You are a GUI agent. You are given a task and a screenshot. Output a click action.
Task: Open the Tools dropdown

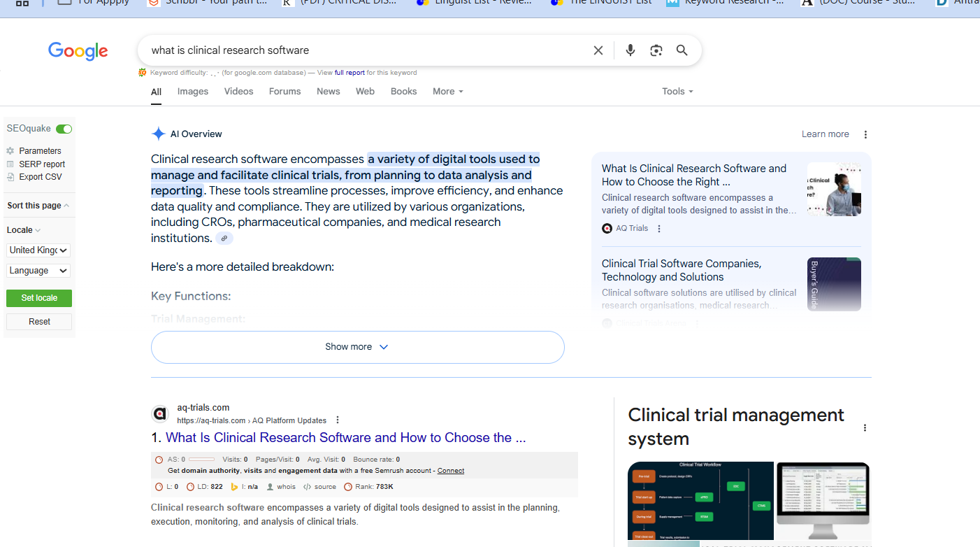pos(678,92)
